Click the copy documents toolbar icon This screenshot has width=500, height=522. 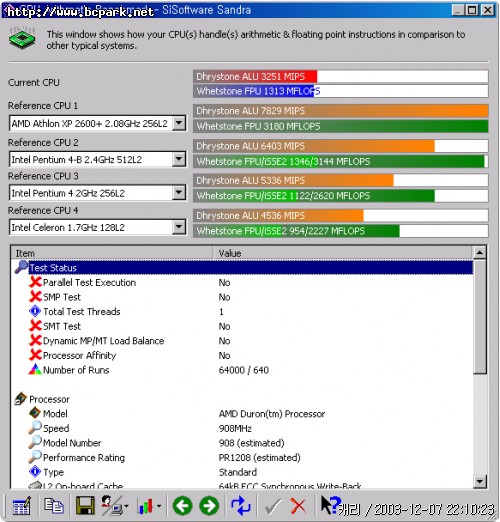(54, 505)
